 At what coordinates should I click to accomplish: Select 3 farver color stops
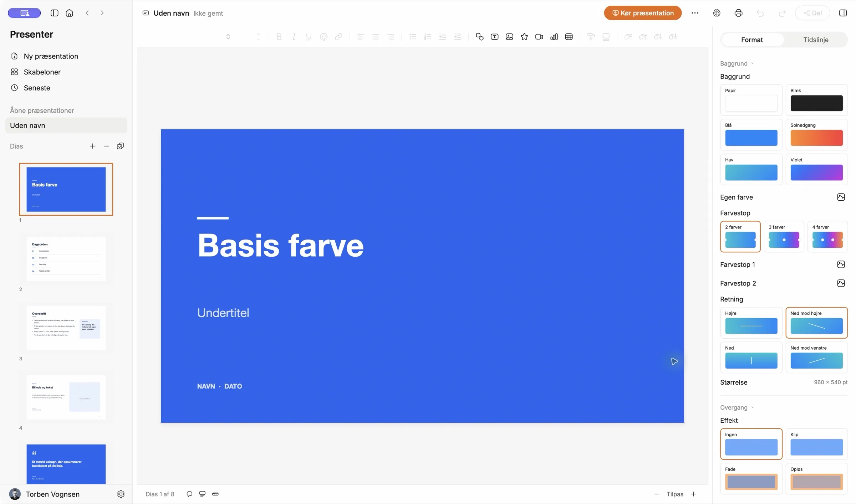tap(784, 237)
